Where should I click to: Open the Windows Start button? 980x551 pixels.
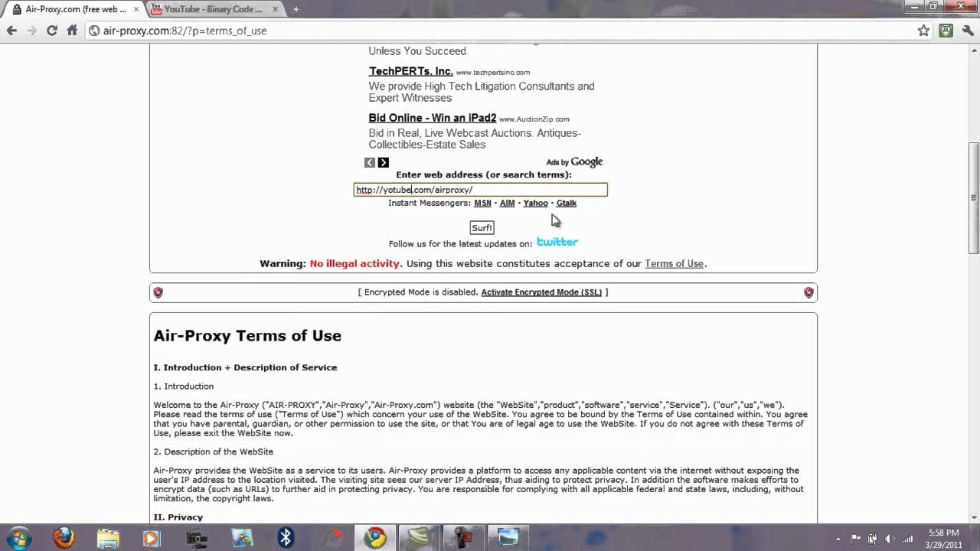(18, 537)
